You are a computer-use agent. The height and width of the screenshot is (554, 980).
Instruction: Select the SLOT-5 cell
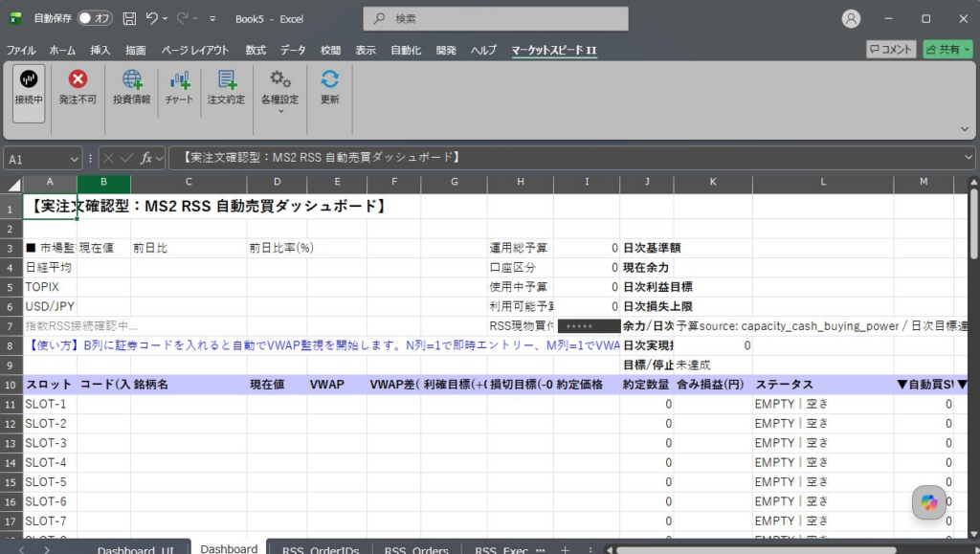50,482
